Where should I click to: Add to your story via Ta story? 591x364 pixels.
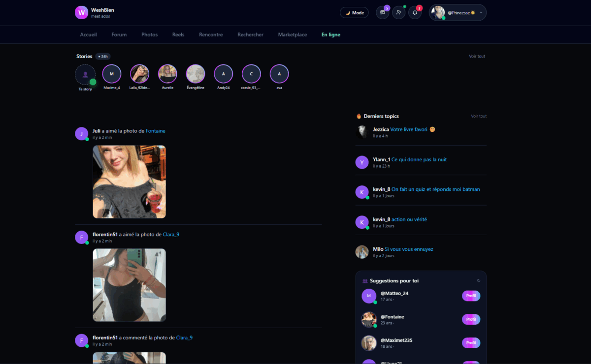pyautogui.click(x=85, y=74)
